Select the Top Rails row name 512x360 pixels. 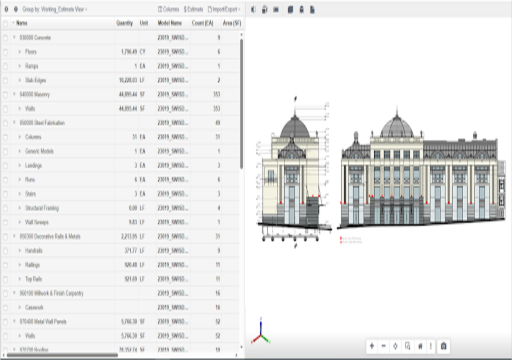point(33,279)
